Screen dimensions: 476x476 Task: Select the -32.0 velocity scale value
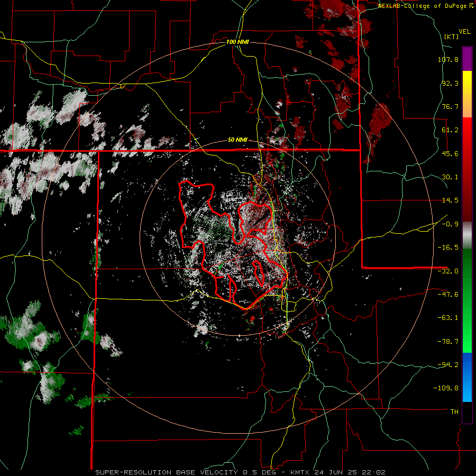coord(448,271)
